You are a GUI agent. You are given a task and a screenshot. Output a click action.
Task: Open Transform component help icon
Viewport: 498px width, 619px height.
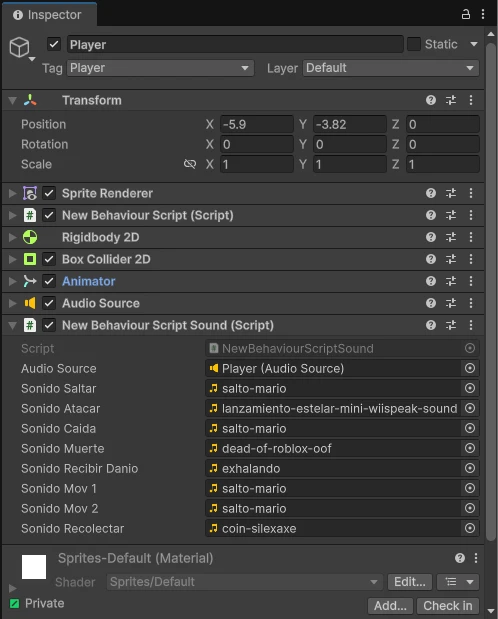[431, 100]
